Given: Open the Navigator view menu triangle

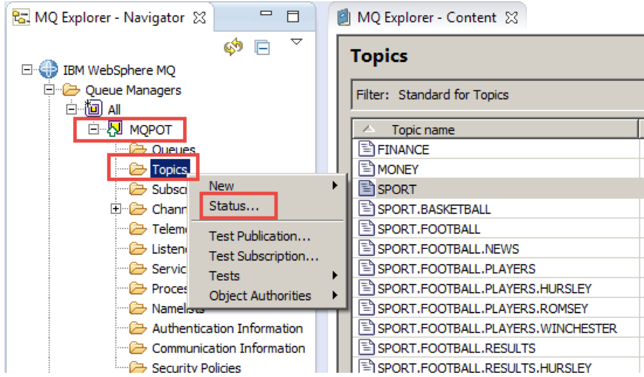Looking at the screenshot, I should click(x=296, y=41).
